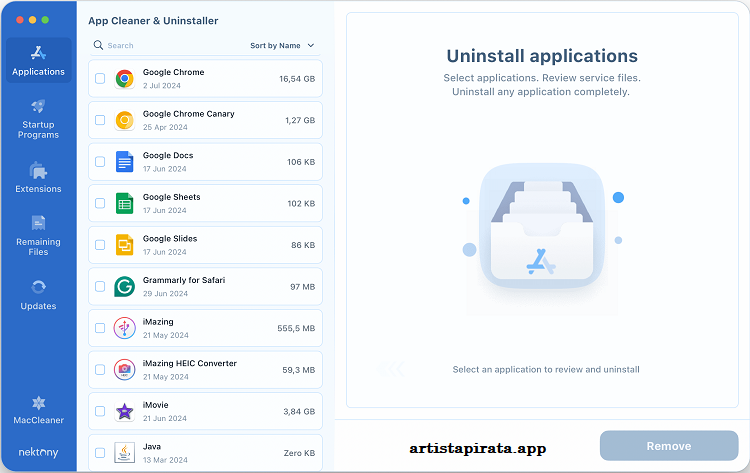The image size is (750, 473).
Task: Select the Google Slides checkbox
Action: [100, 245]
